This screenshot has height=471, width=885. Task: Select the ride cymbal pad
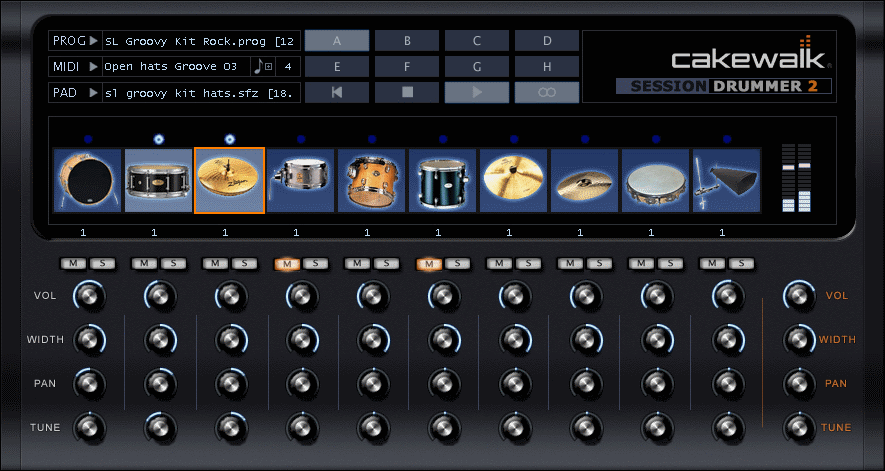coord(514,181)
